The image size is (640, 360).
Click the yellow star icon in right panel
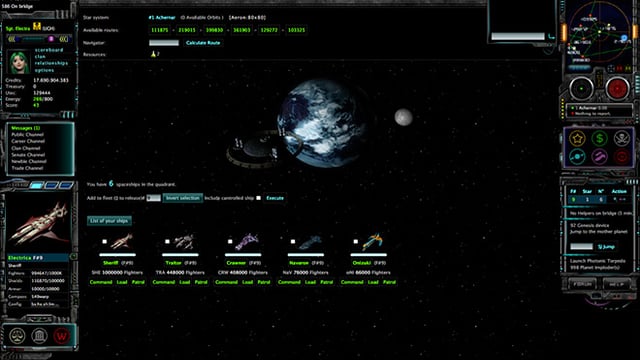578,139
